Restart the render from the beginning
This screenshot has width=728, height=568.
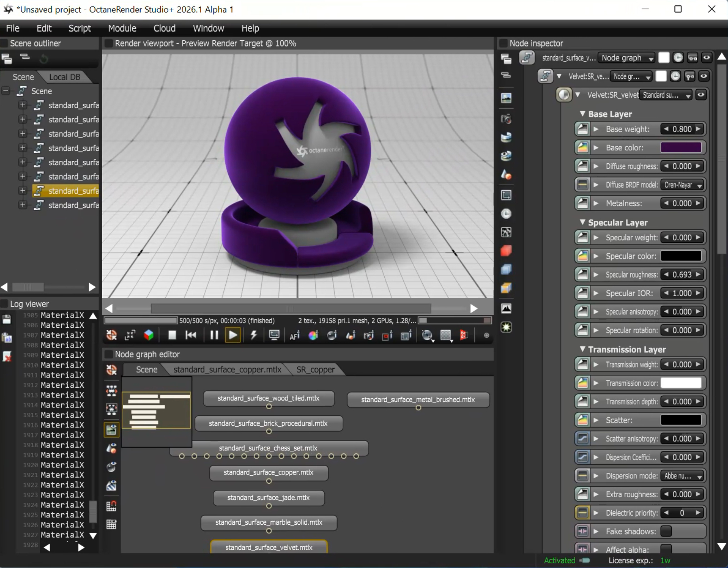(x=191, y=335)
